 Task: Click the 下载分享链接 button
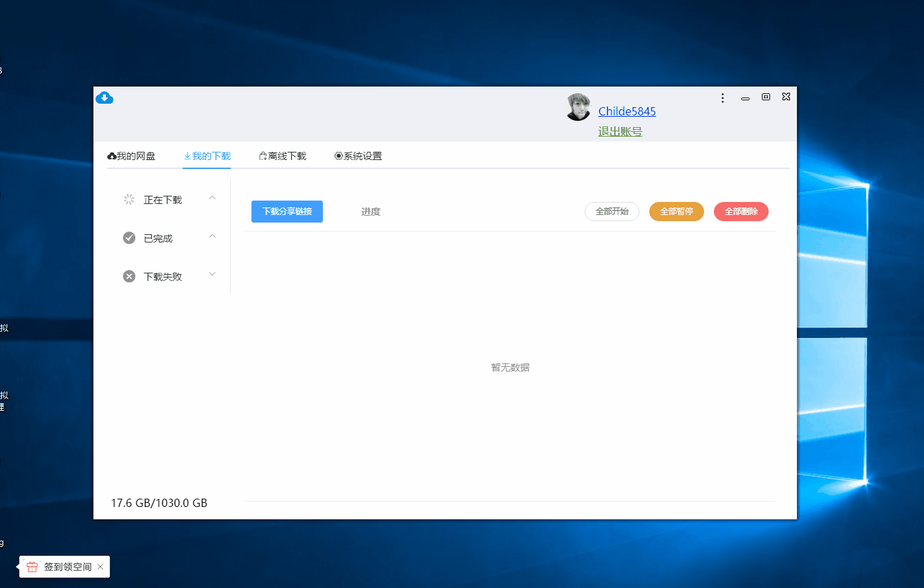point(287,212)
